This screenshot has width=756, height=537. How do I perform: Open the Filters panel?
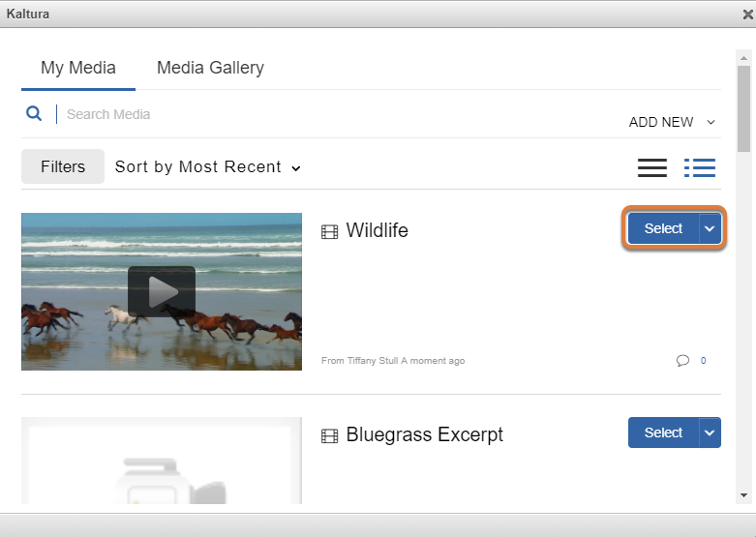click(63, 166)
